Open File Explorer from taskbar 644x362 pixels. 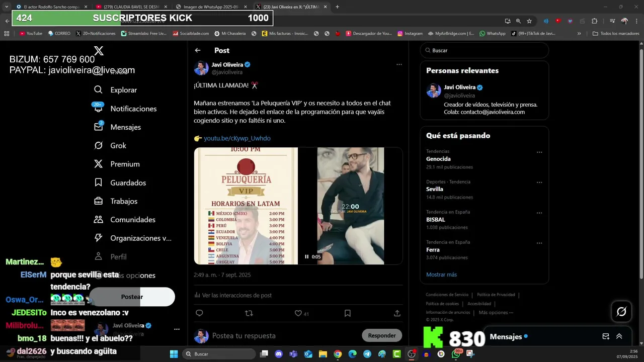pyautogui.click(x=323, y=354)
